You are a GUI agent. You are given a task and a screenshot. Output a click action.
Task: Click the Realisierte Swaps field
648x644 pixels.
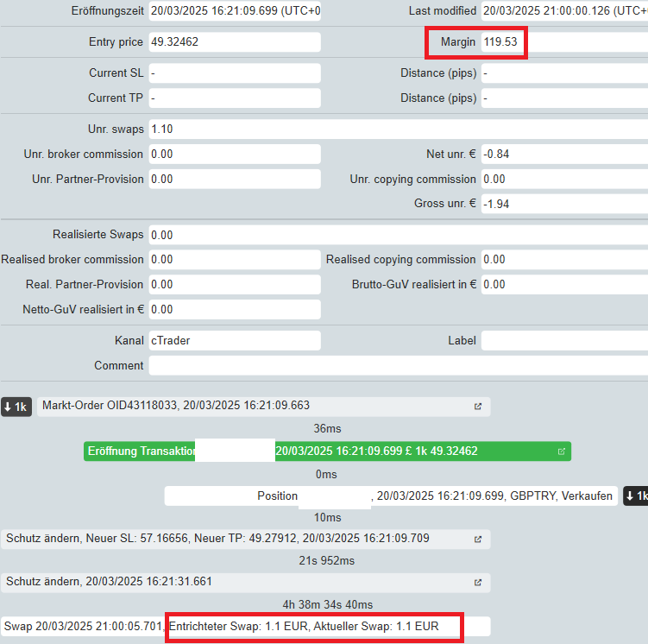[x=399, y=235]
